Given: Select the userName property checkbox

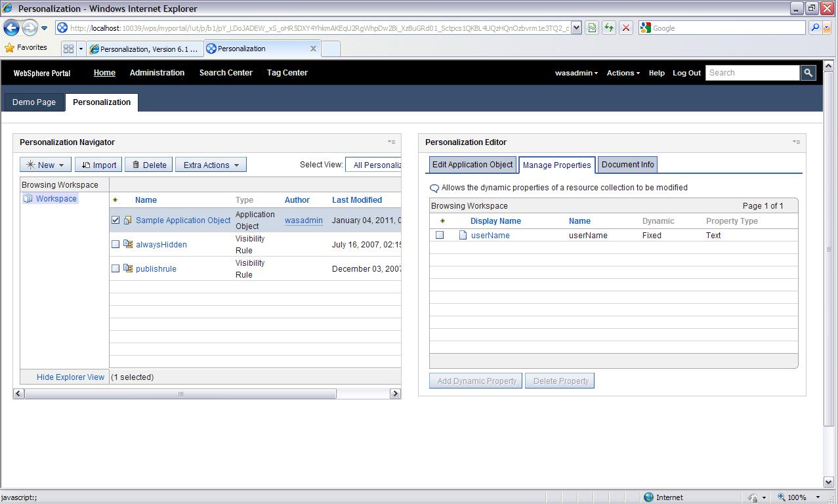Looking at the screenshot, I should click(440, 234).
